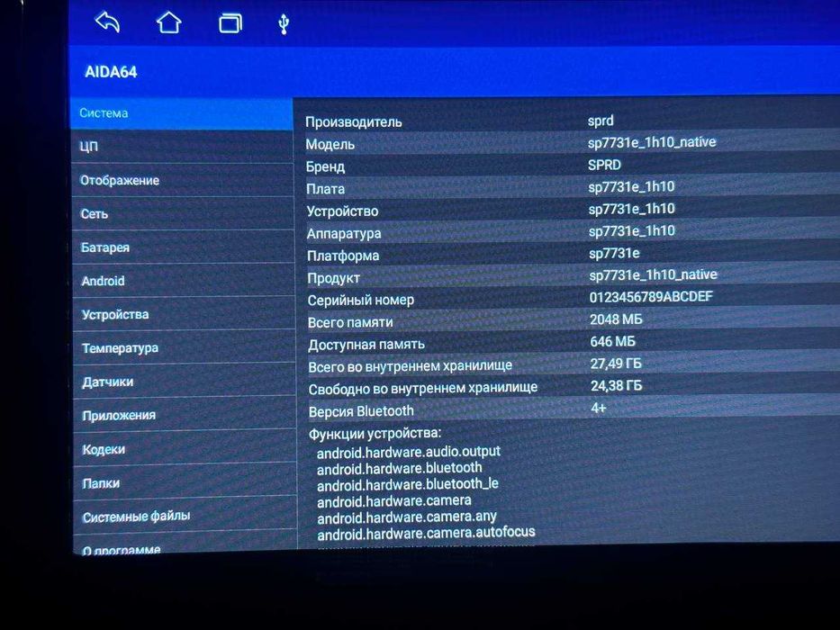Open the Температура section
Screen dimensions: 840x630
[x=185, y=347]
